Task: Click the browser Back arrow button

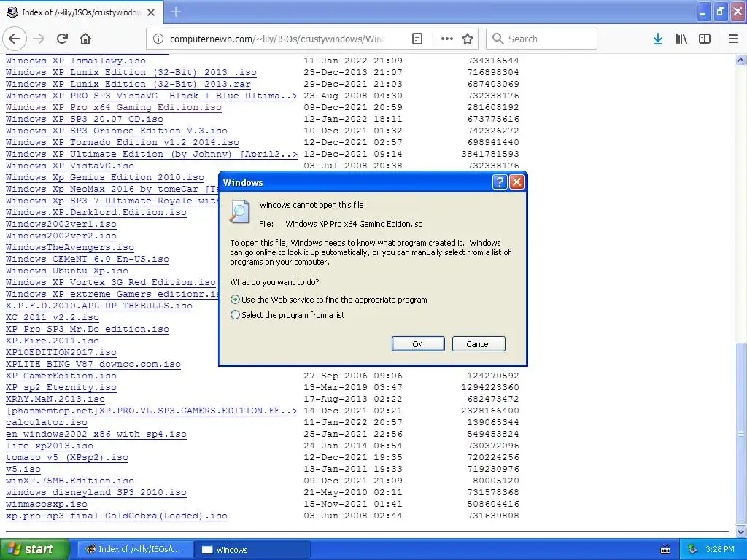Action: (15, 39)
